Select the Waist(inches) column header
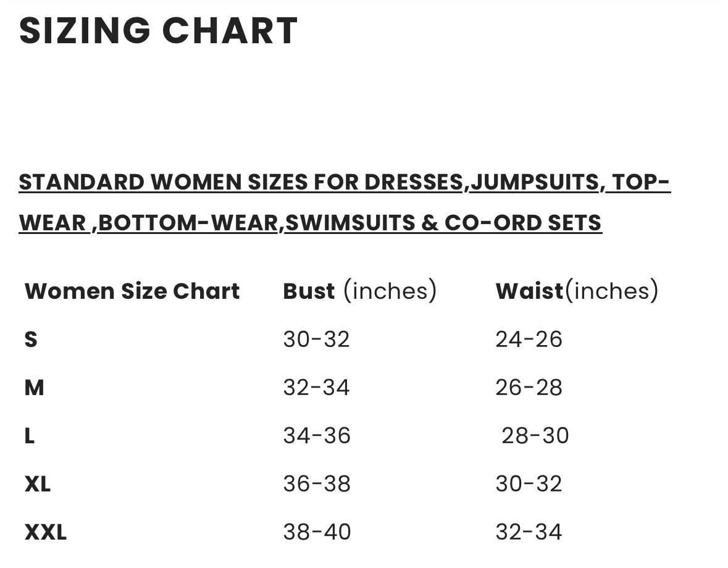Screen dimensions: 728x568 577,291
